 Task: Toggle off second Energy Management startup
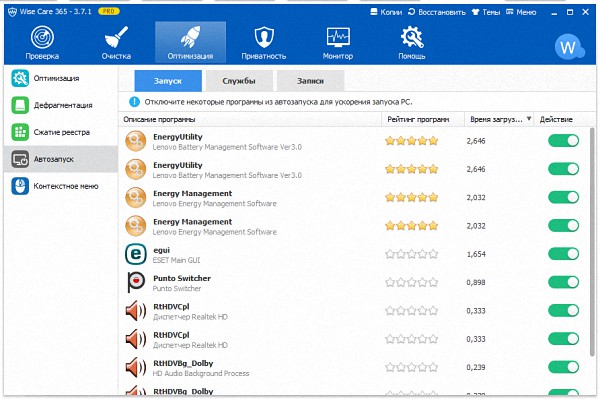tap(564, 226)
